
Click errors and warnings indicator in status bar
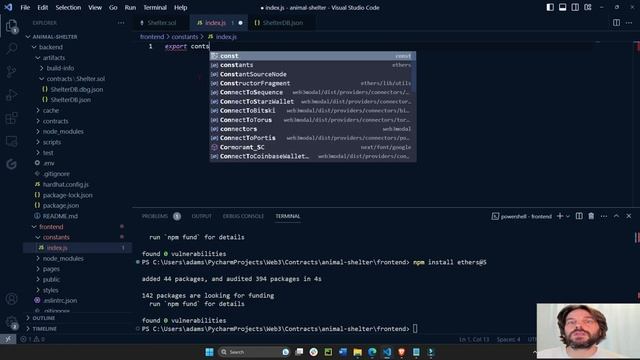click(x=32, y=339)
